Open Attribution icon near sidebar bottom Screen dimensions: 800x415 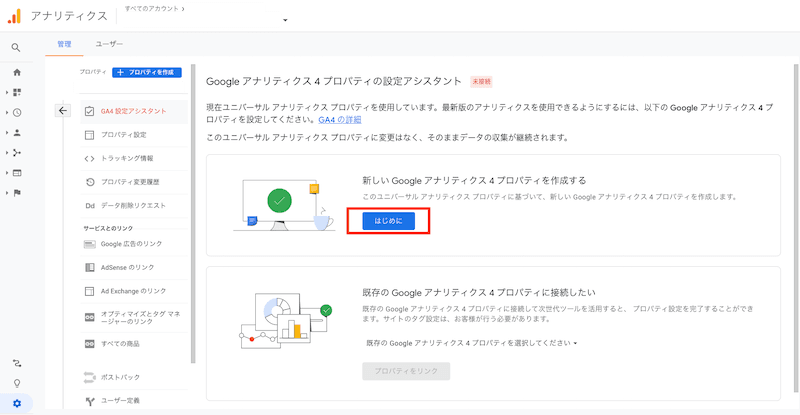(x=17, y=363)
